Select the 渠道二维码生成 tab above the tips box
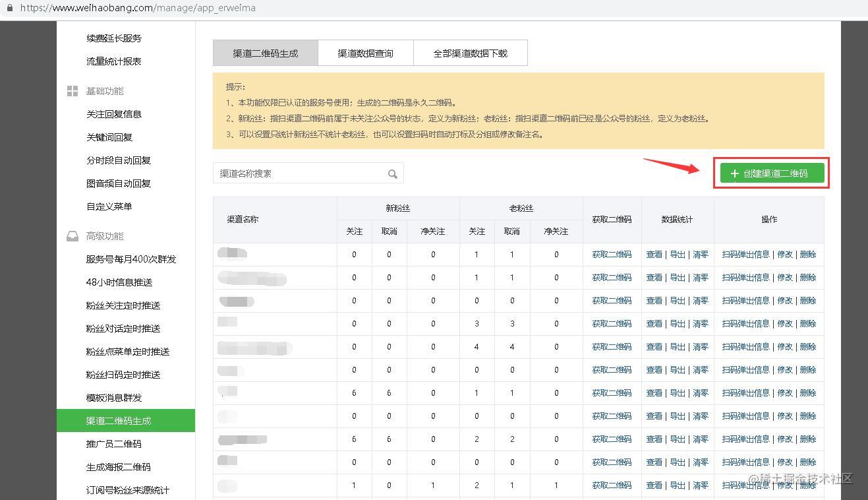868x500 pixels. pyautogui.click(x=266, y=53)
